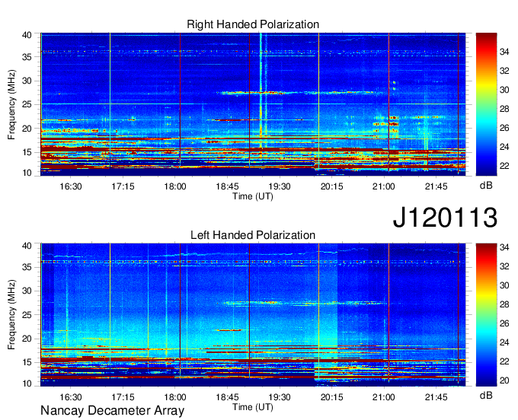Click dB unit under right-handed color bar
Image resolution: width=518 pixels, height=420 pixels.
[486, 186]
